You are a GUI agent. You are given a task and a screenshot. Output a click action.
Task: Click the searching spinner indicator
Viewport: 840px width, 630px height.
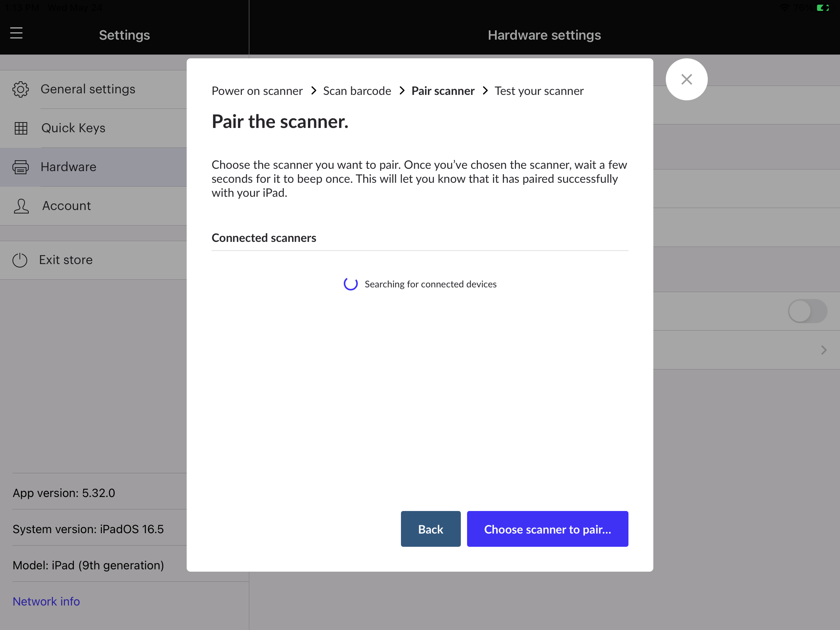[x=351, y=284]
